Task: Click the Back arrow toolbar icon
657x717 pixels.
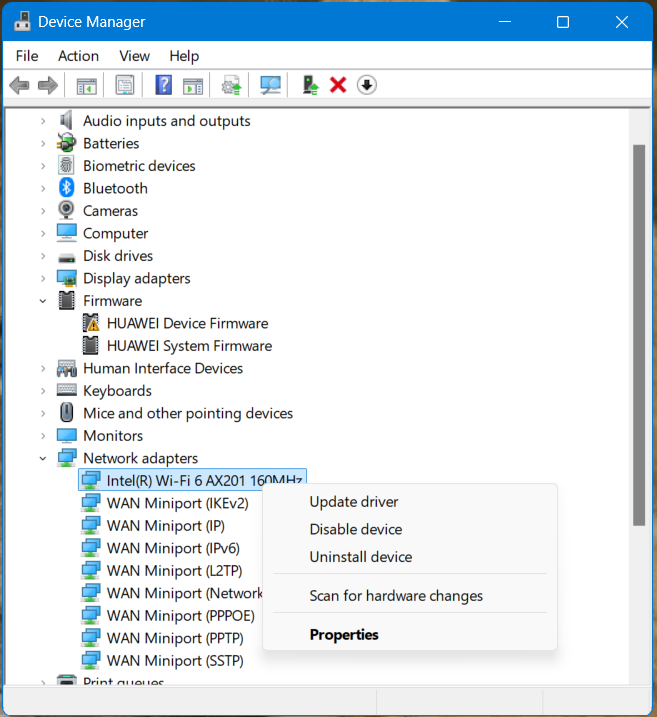Action: click(x=19, y=85)
